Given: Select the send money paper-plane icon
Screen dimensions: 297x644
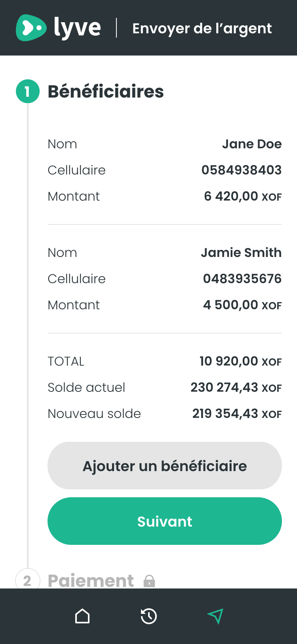Looking at the screenshot, I should tap(215, 616).
